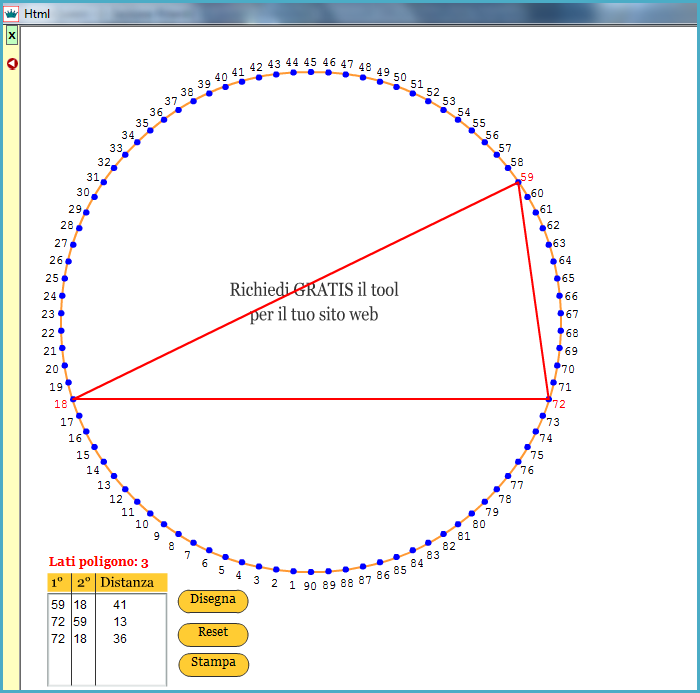The image size is (700, 693).
Task: Select circle point 63
Action: coord(549,245)
